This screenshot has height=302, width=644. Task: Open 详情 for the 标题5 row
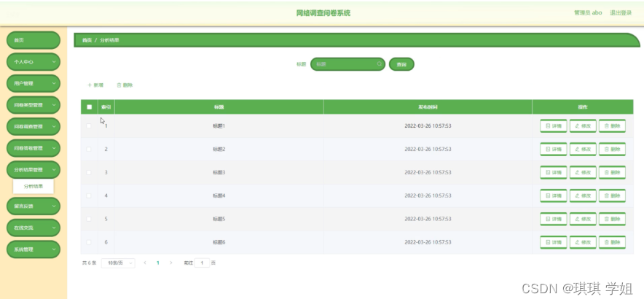(553, 219)
